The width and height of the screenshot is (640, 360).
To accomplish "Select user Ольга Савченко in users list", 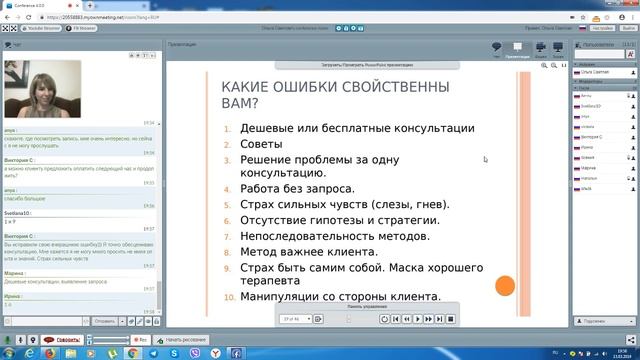I will pyautogui.click(x=604, y=72).
